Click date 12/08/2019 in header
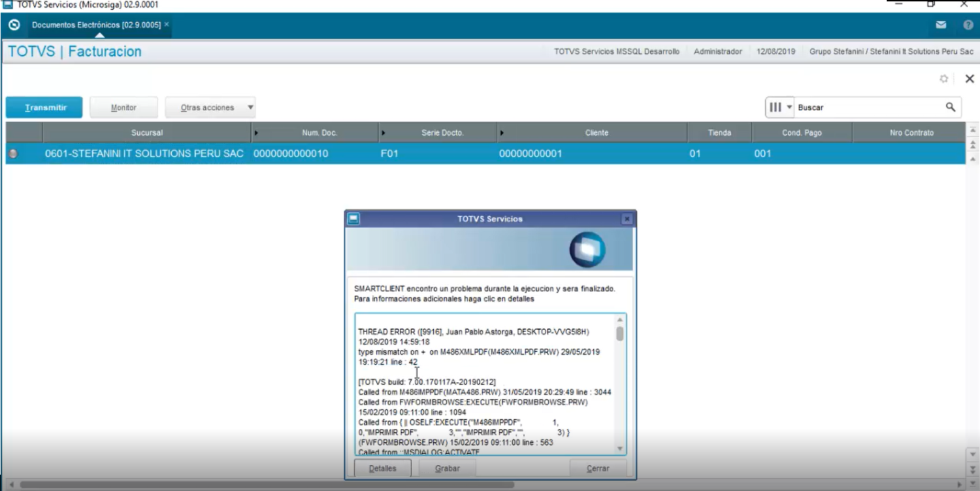 click(775, 52)
